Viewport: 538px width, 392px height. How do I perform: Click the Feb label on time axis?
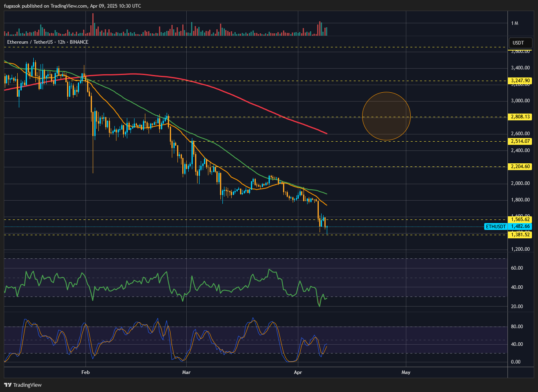click(x=86, y=372)
